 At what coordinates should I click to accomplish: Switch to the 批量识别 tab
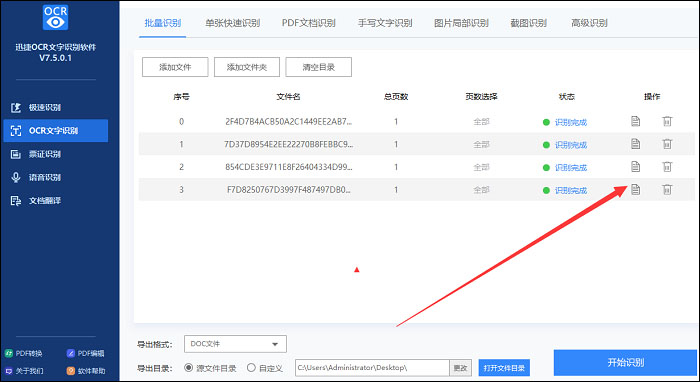(x=162, y=23)
